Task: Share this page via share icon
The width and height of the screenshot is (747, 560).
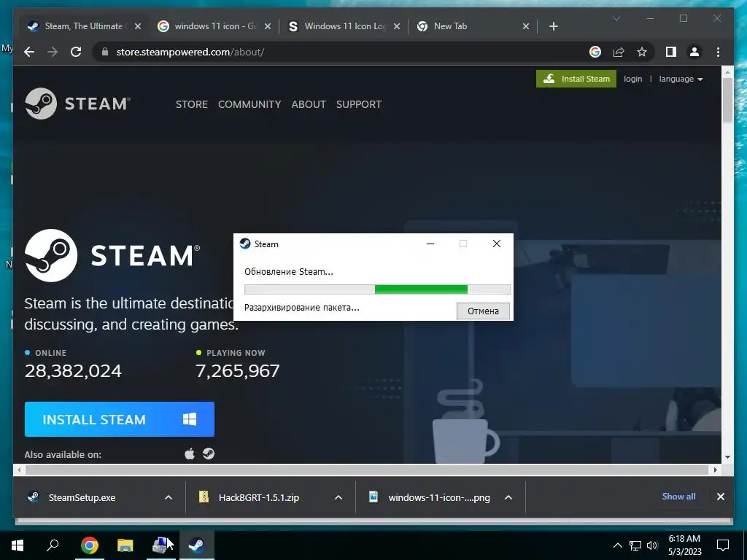Action: click(x=619, y=52)
